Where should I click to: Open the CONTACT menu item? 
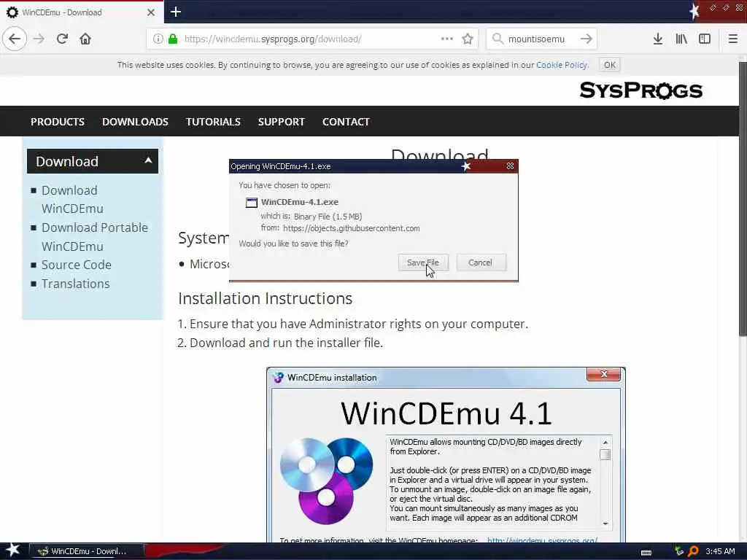coord(346,122)
